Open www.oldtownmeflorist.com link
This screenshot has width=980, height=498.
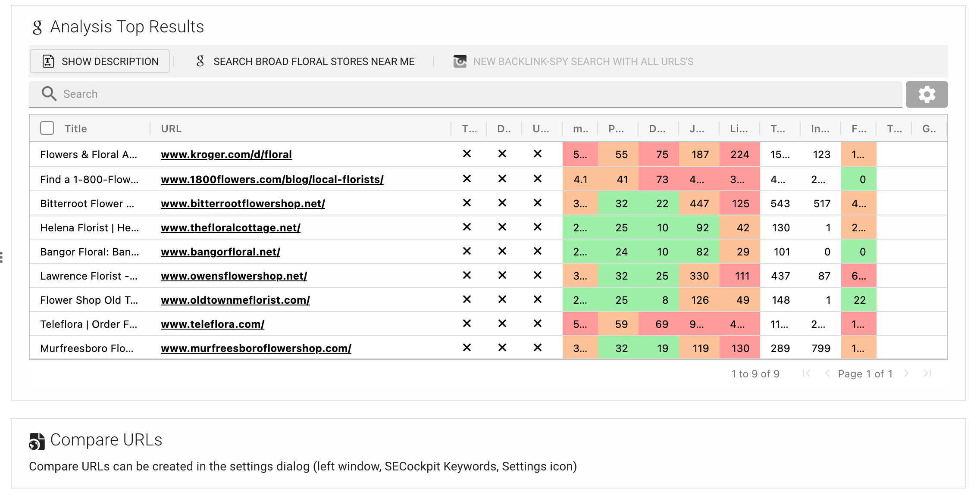235,300
